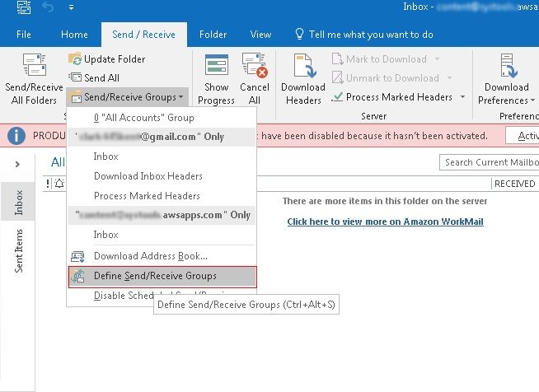The width and height of the screenshot is (539, 392).
Task: Open the File tab
Action: 23,35
